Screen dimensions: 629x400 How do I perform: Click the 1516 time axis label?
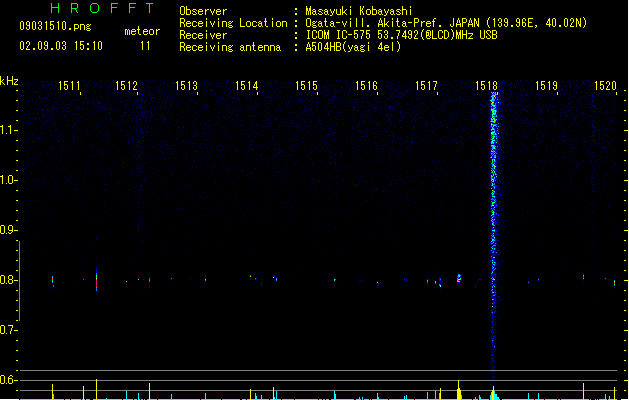coord(366,85)
